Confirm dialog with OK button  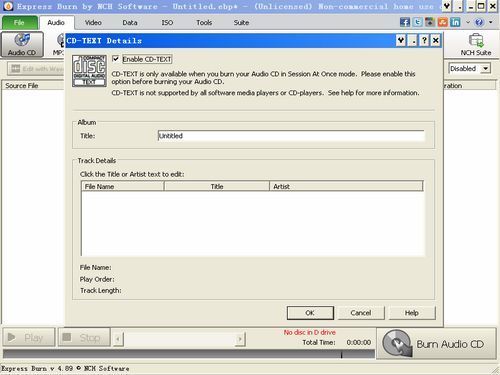[x=310, y=313]
